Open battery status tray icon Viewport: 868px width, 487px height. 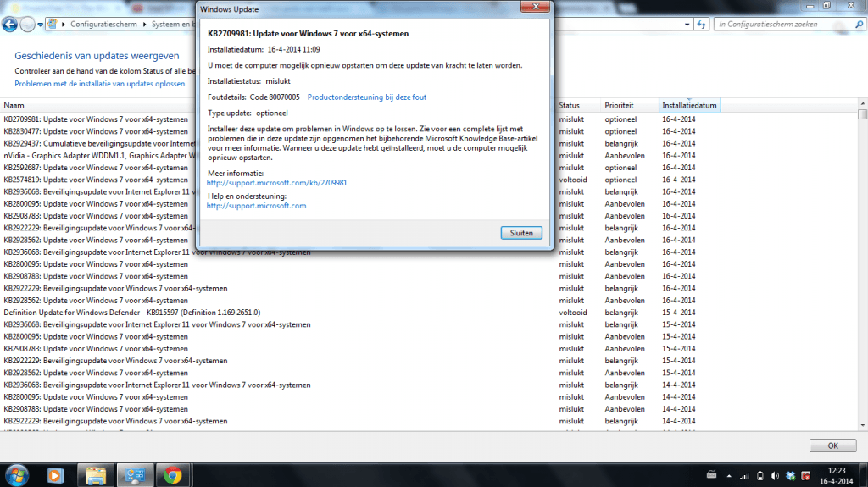click(760, 476)
